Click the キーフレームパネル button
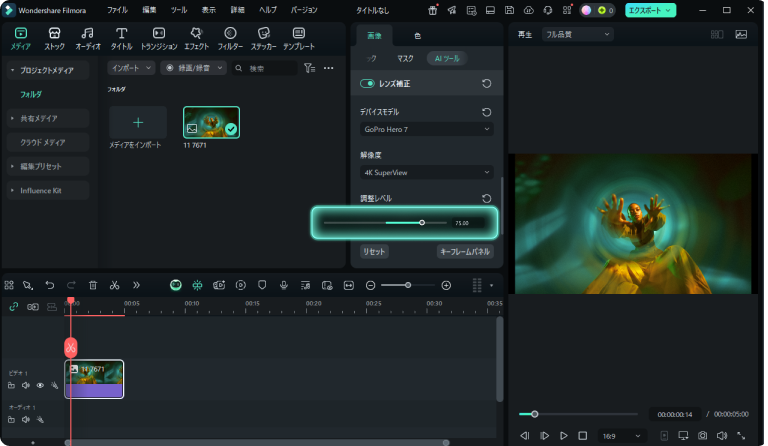Viewport: 768px width, 446px height. (465, 252)
